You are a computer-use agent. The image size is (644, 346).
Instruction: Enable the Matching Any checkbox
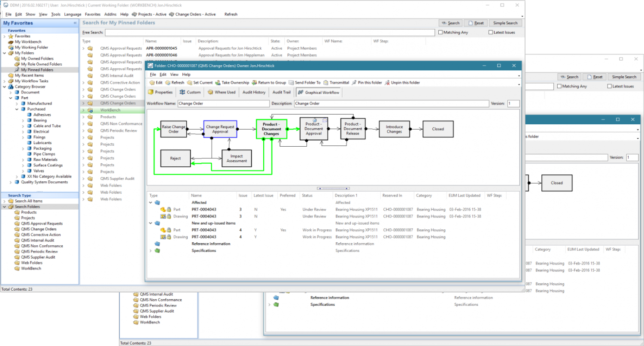click(x=440, y=33)
